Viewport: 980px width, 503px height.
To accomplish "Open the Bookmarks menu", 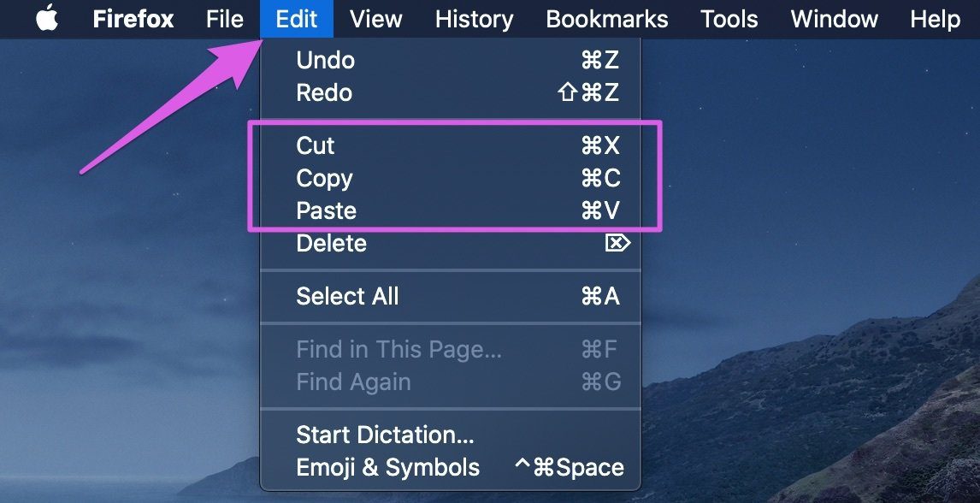I will click(607, 20).
